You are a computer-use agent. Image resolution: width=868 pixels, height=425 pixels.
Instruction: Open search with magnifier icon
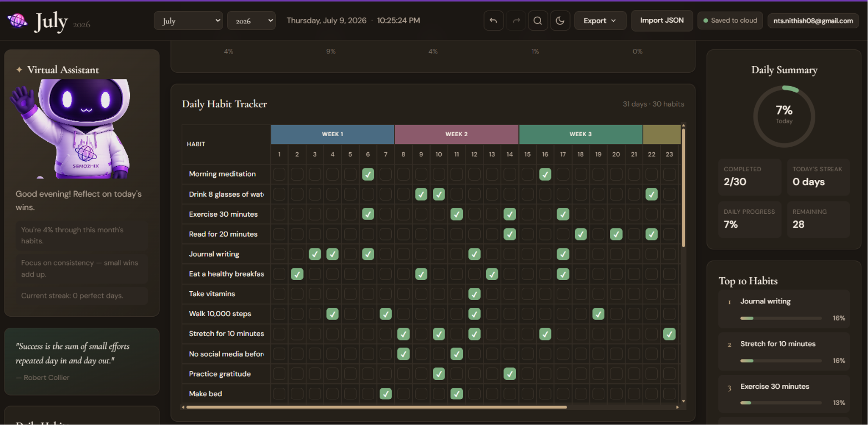[x=538, y=21]
